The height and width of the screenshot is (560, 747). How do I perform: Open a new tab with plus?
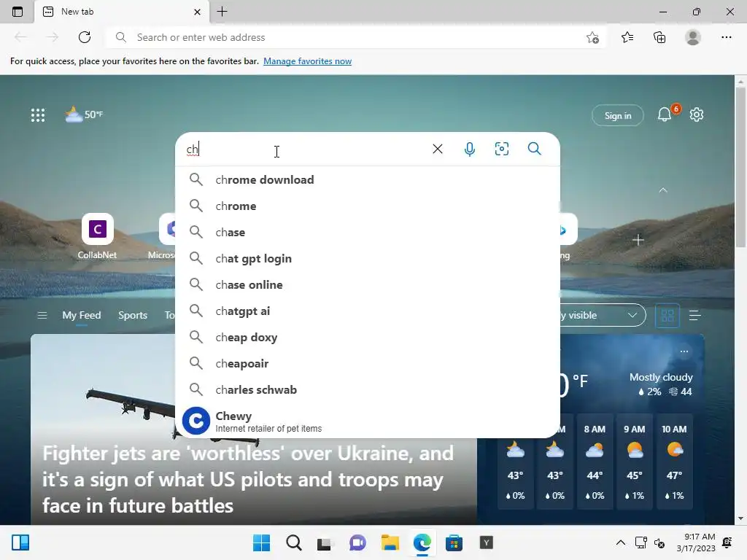[222, 12]
